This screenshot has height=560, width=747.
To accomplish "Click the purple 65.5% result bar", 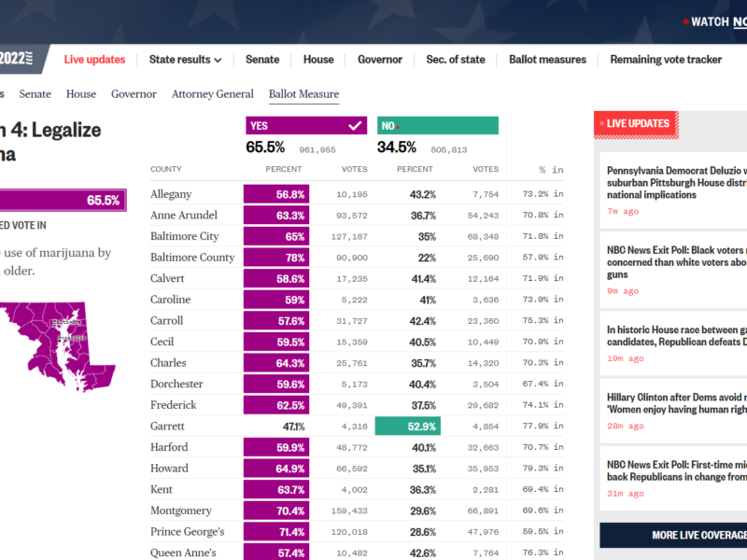I will click(x=61, y=201).
